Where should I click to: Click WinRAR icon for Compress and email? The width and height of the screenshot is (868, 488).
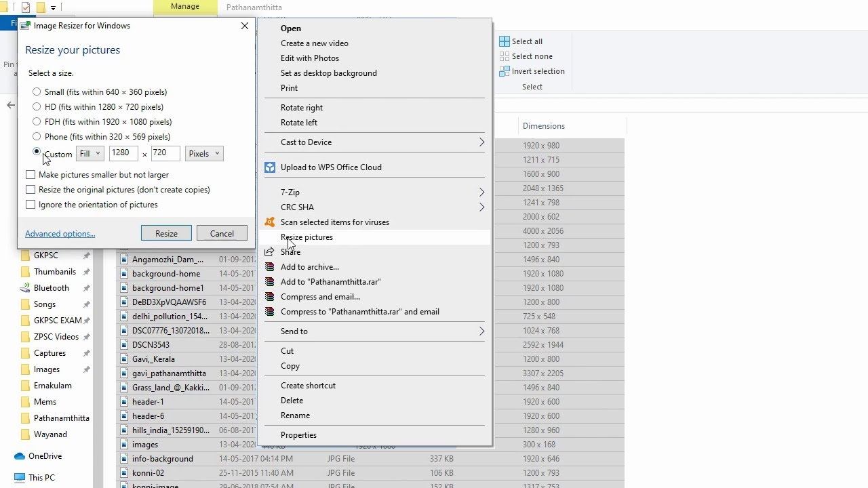coord(270,296)
